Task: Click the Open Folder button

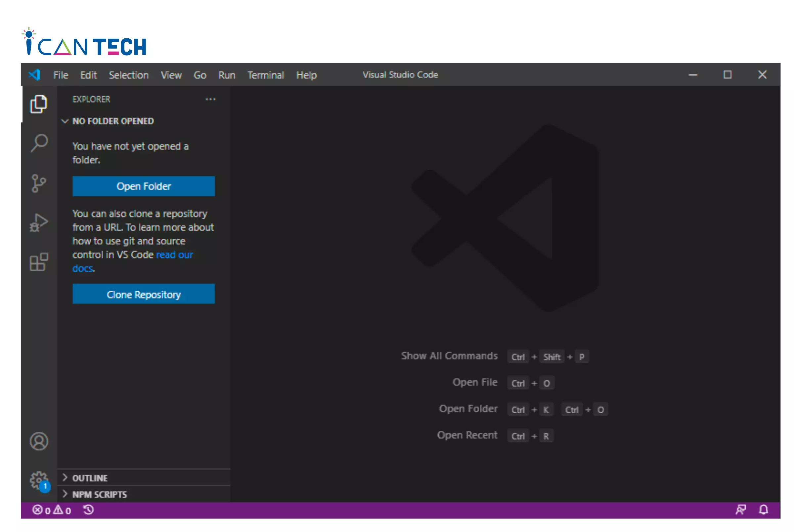Action: [x=144, y=186]
